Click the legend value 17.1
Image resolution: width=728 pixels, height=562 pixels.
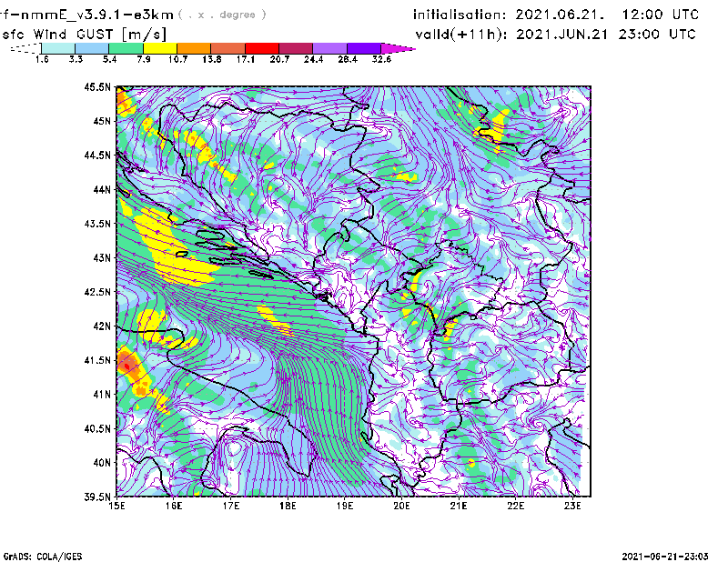246,59
